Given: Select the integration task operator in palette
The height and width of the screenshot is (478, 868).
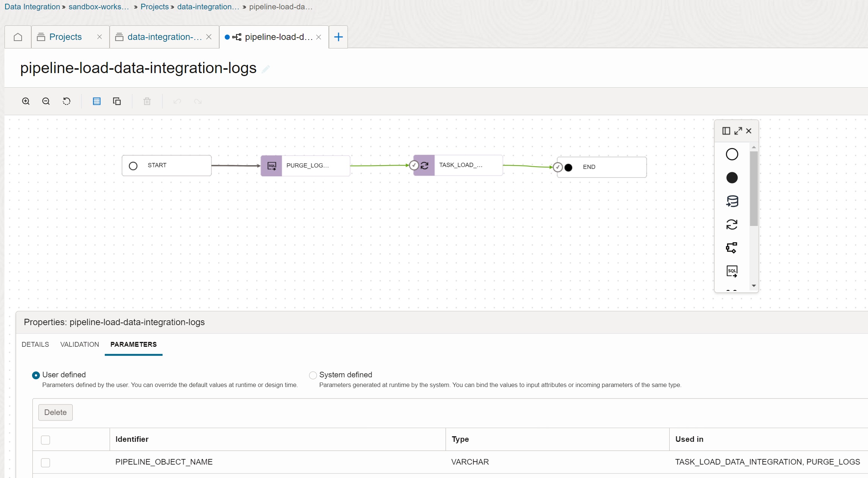Looking at the screenshot, I should tap(732, 224).
